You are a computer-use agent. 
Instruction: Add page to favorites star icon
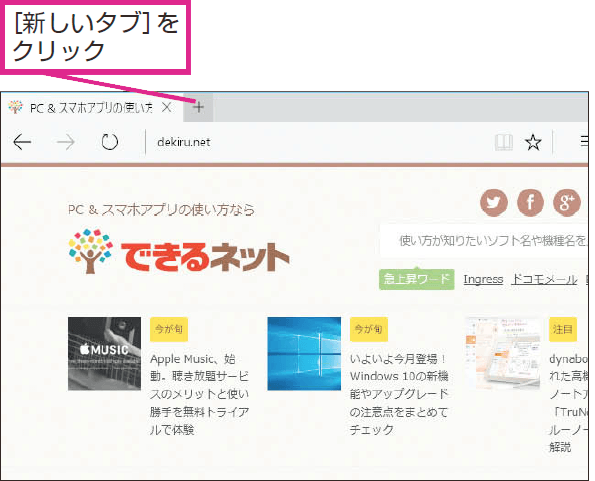coord(533,142)
